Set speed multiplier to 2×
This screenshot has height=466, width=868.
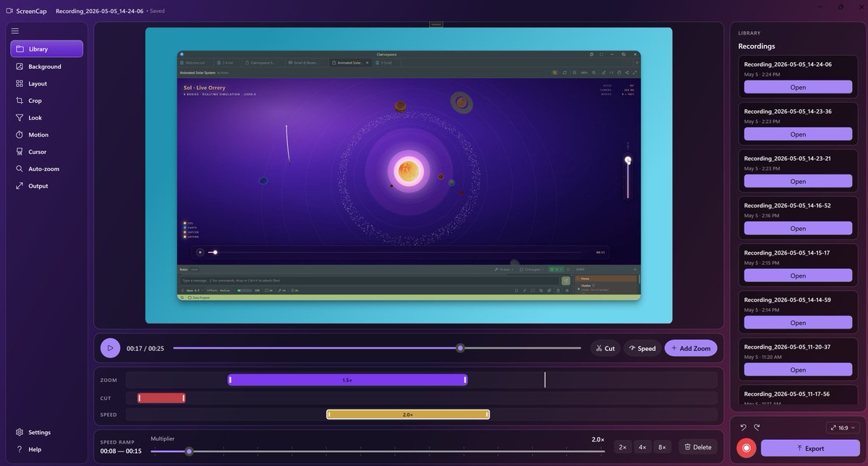point(623,447)
